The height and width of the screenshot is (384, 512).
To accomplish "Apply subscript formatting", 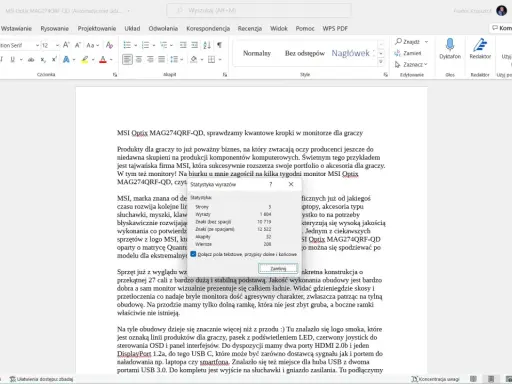I will [43, 60].
